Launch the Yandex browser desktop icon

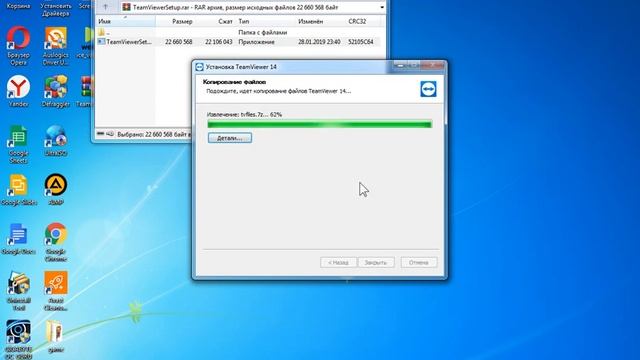[18, 91]
